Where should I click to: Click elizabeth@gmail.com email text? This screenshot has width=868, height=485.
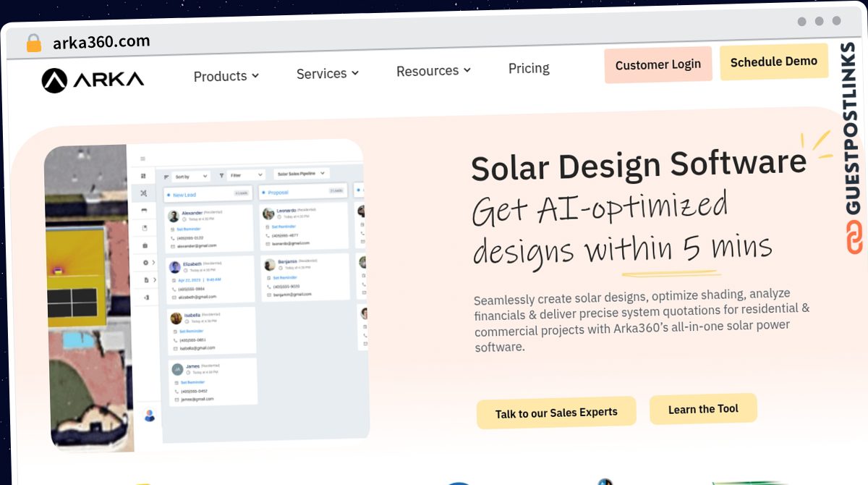197,297
